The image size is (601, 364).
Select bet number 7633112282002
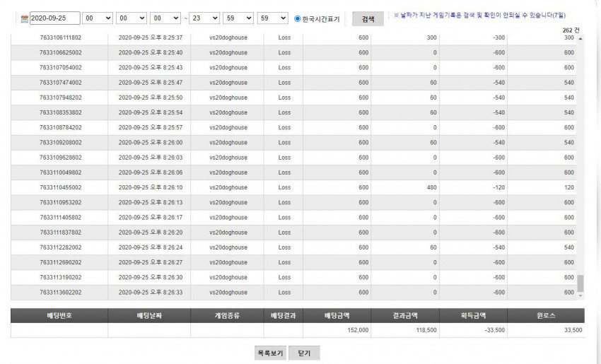[x=61, y=247]
